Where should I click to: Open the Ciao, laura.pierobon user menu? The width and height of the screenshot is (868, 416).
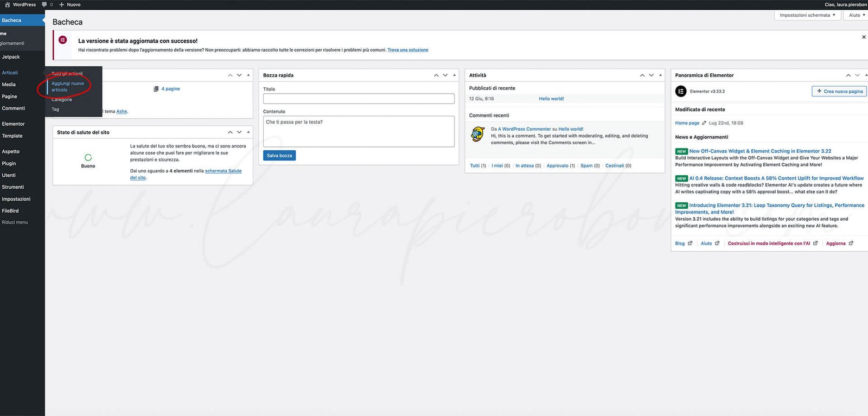(845, 4)
